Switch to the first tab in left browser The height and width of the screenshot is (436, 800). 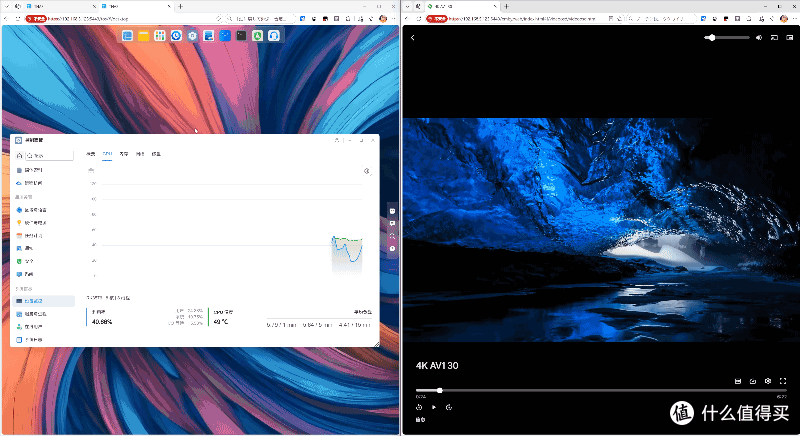[x=61, y=6]
